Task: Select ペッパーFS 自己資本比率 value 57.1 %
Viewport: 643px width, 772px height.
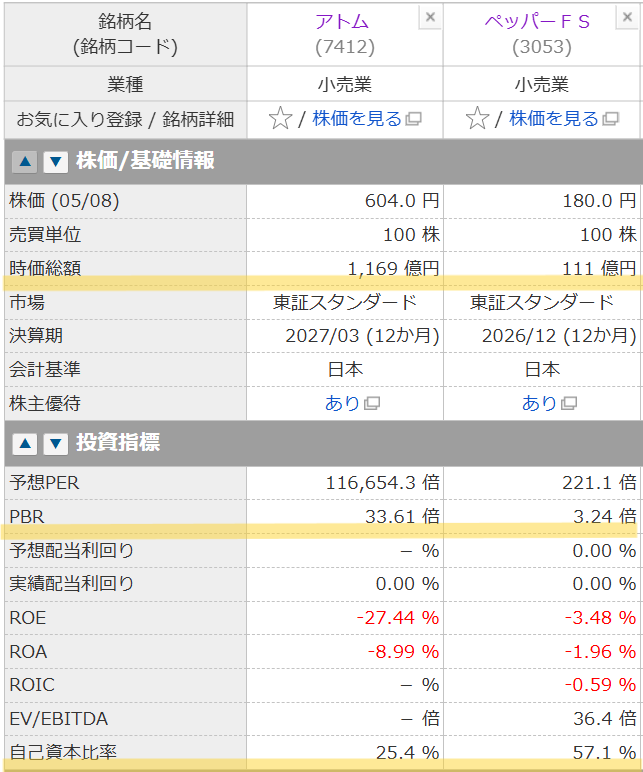Action: tap(605, 752)
